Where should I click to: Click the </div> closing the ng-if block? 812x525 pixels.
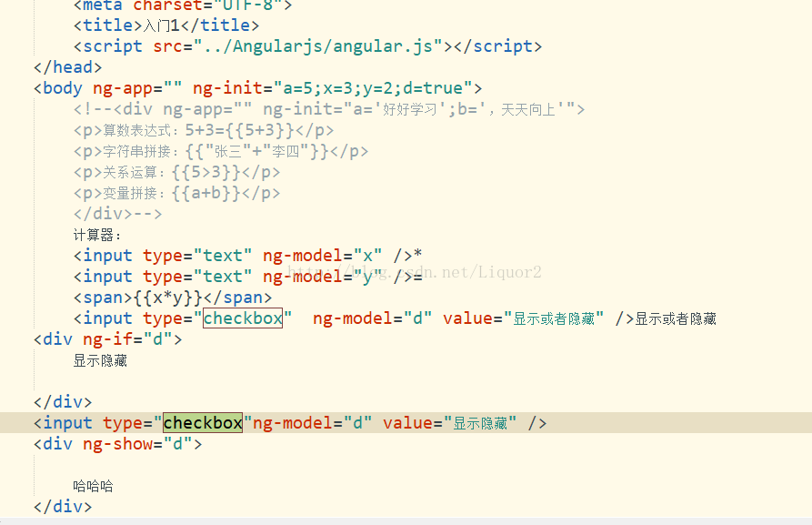63,401
